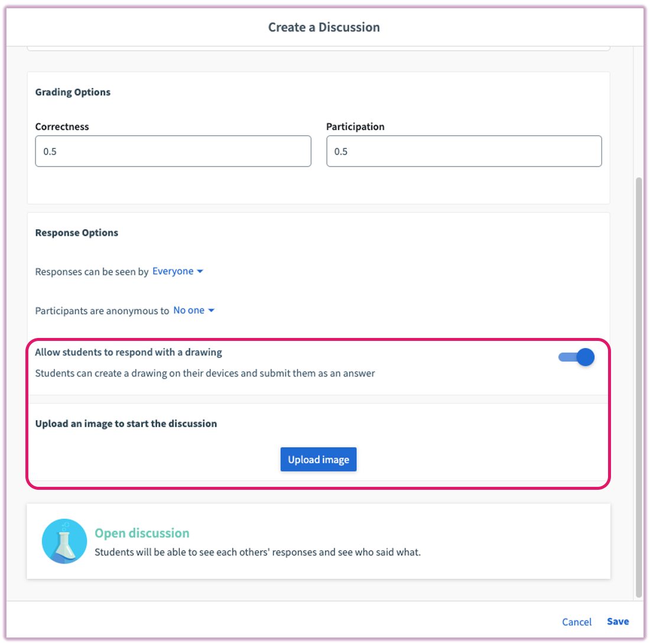This screenshot has width=650, height=644.
Task: Click the Upload image button
Action: [x=318, y=459]
